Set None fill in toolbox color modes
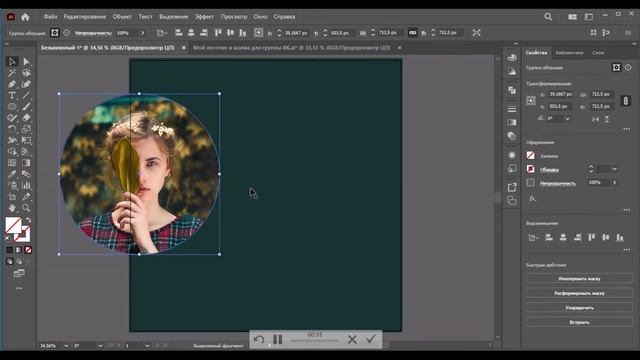 tap(28, 250)
